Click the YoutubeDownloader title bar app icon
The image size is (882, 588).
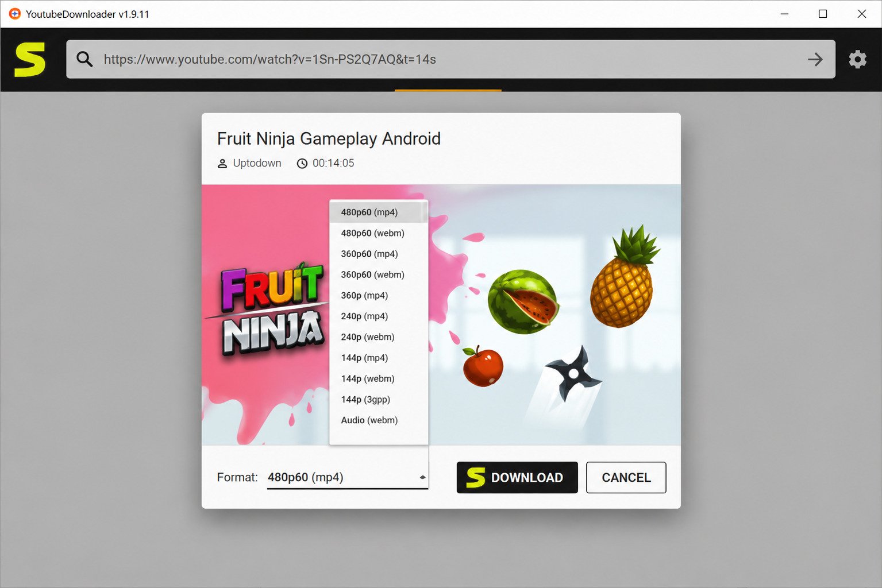pyautogui.click(x=15, y=14)
